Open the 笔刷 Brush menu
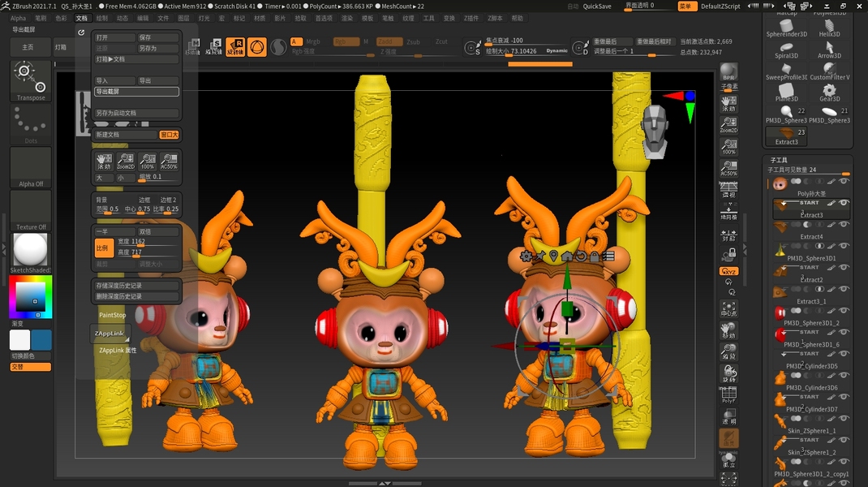Screen dimensions: 868x487 41,19
